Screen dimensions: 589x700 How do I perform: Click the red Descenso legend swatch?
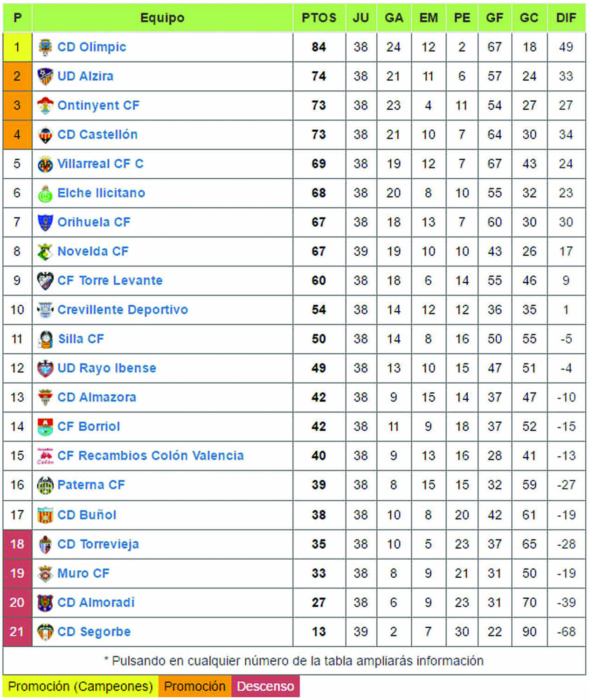265,686
